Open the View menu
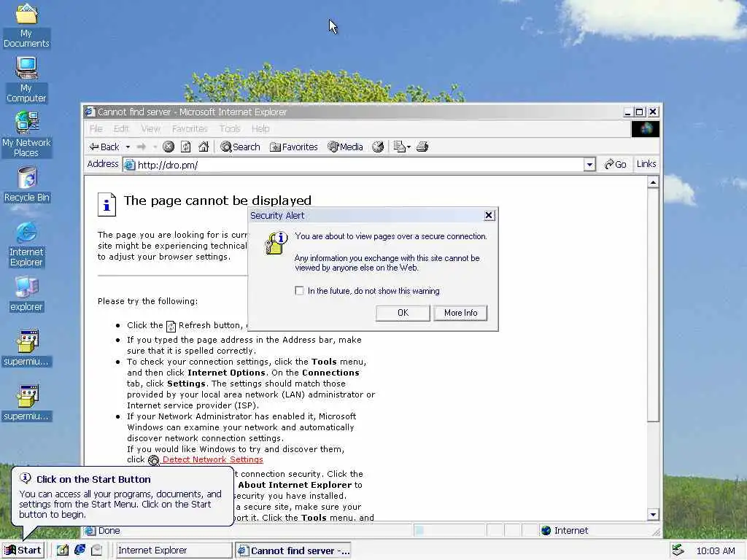 [150, 128]
